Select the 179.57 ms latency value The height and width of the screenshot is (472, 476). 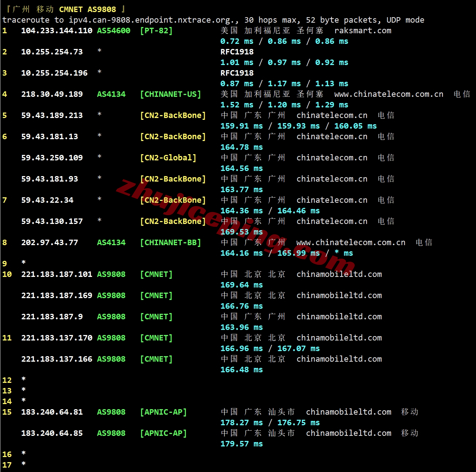(x=242, y=444)
